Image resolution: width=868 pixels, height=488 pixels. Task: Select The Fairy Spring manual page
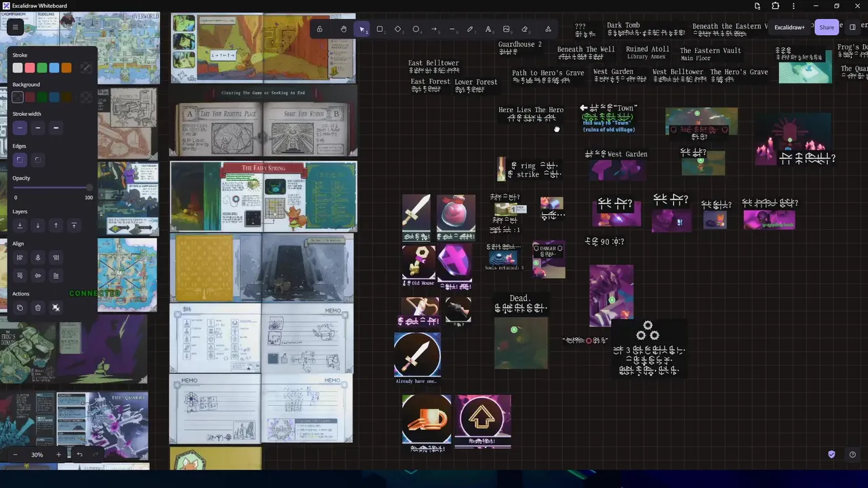(263, 197)
